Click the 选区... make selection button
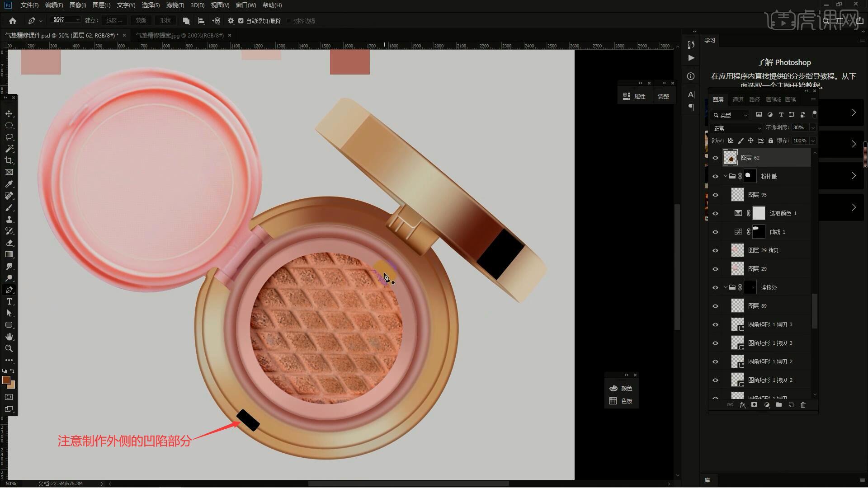This screenshot has width=868, height=488. click(x=114, y=21)
